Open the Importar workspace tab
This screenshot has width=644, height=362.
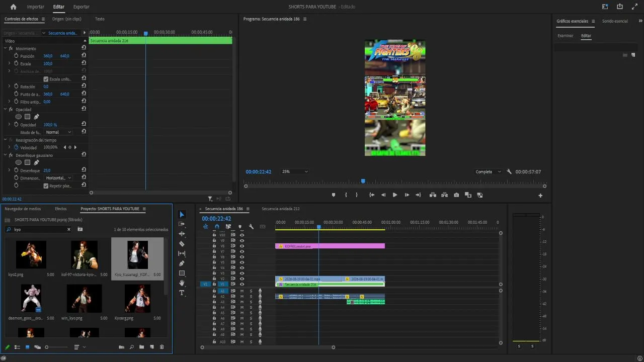(x=35, y=7)
